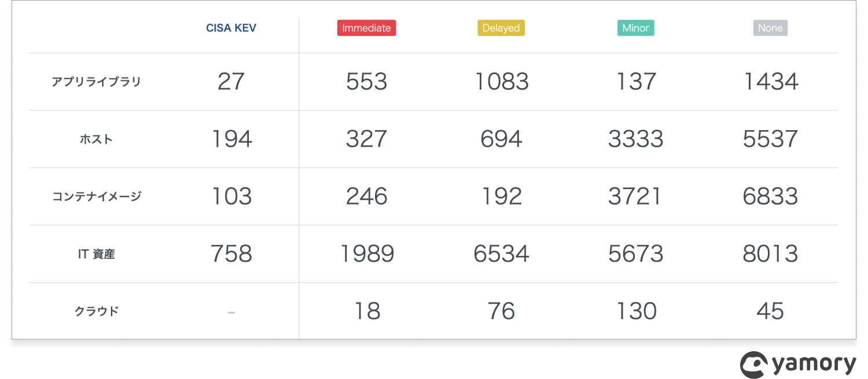The width and height of the screenshot is (868, 379).
Task: Select the ホスト row label
Action: (96, 139)
